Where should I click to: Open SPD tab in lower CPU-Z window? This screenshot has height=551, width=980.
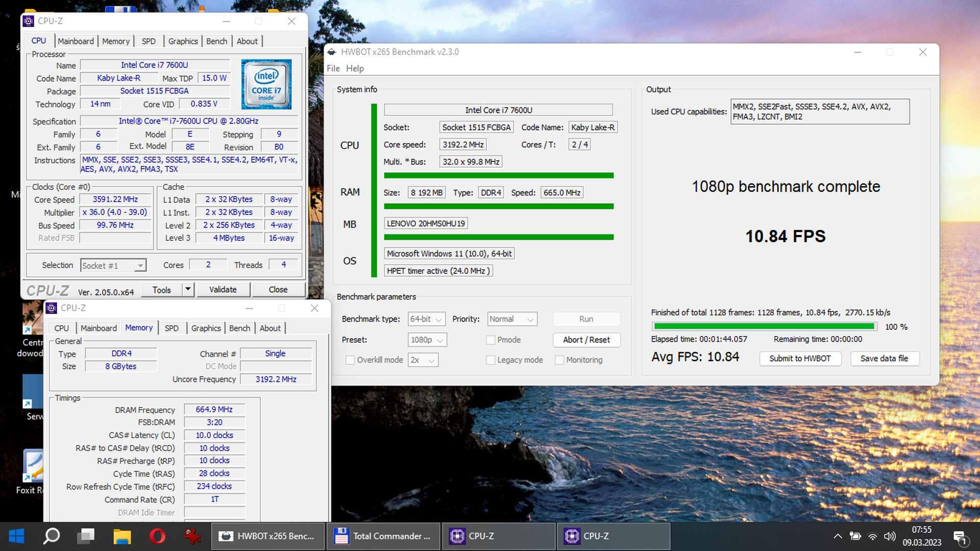pos(171,328)
